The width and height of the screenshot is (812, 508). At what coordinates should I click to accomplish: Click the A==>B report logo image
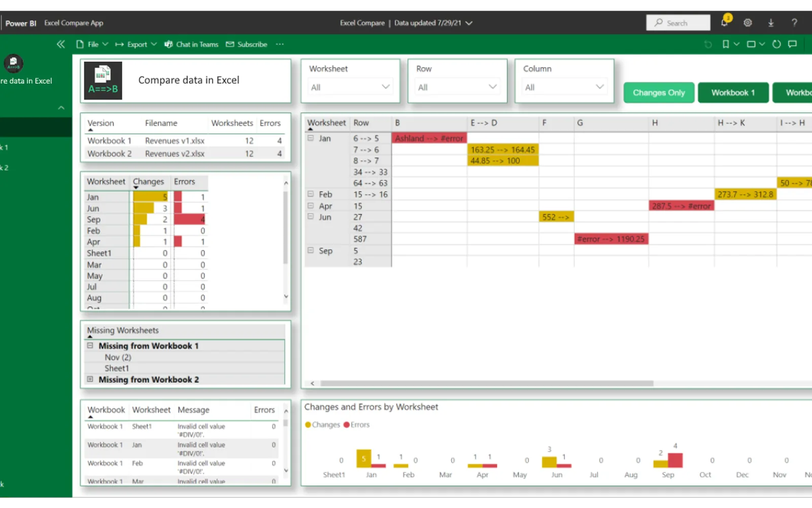pos(103,80)
